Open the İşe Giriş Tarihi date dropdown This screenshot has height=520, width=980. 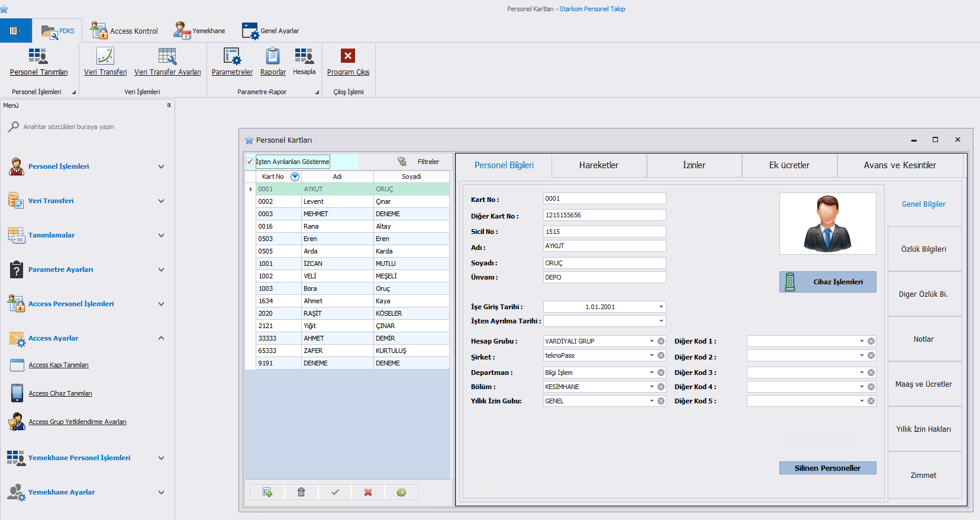(x=661, y=307)
